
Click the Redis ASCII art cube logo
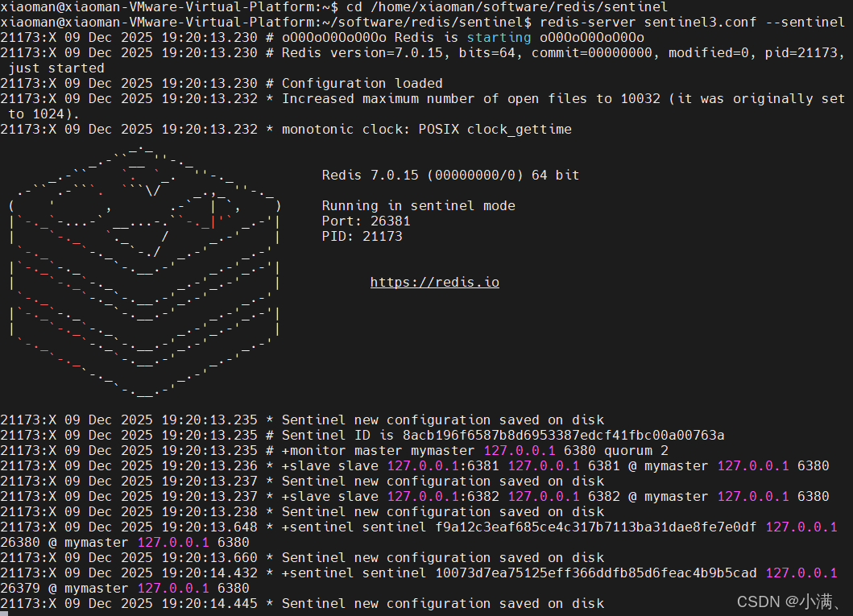(145, 271)
